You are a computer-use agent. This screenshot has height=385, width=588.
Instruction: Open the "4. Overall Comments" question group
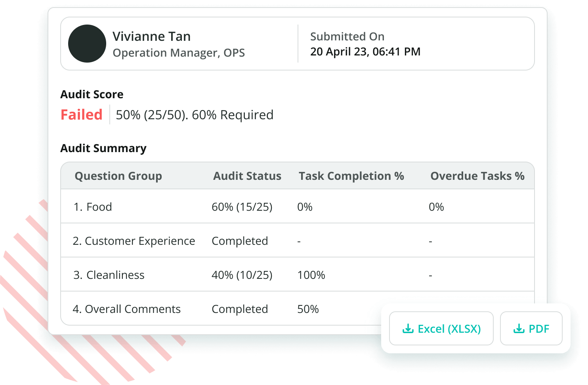pyautogui.click(x=127, y=309)
